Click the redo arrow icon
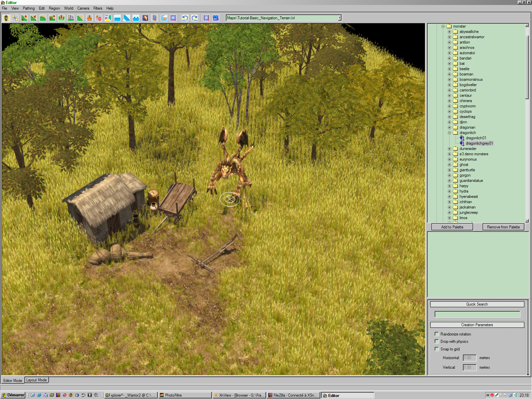The width and height of the screenshot is (532, 399). pyautogui.click(x=195, y=18)
